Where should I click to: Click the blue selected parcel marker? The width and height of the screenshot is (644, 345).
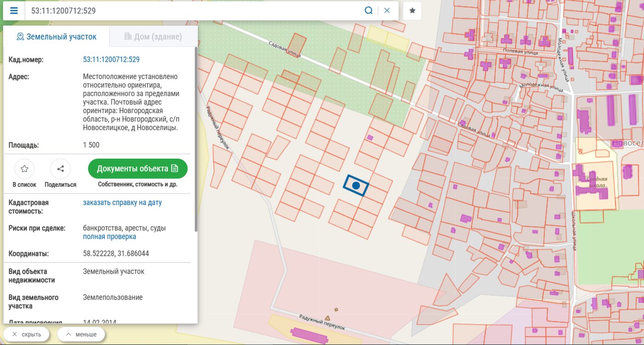[356, 185]
